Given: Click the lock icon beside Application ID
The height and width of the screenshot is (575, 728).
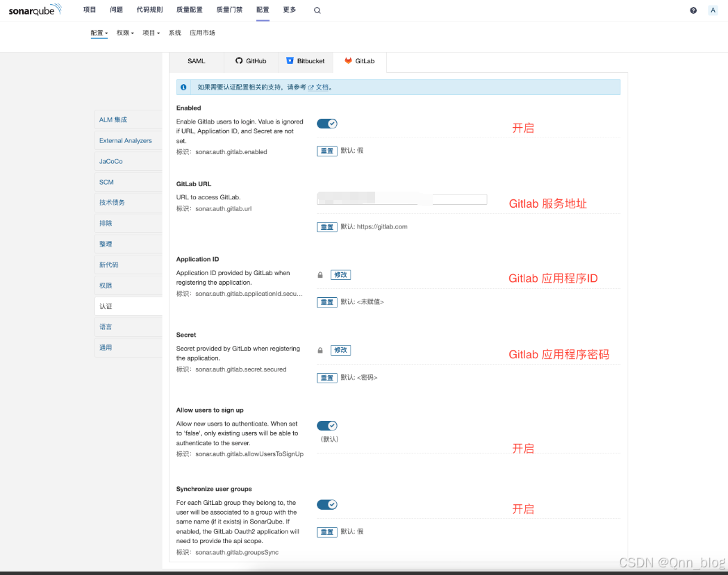Looking at the screenshot, I should coord(320,275).
